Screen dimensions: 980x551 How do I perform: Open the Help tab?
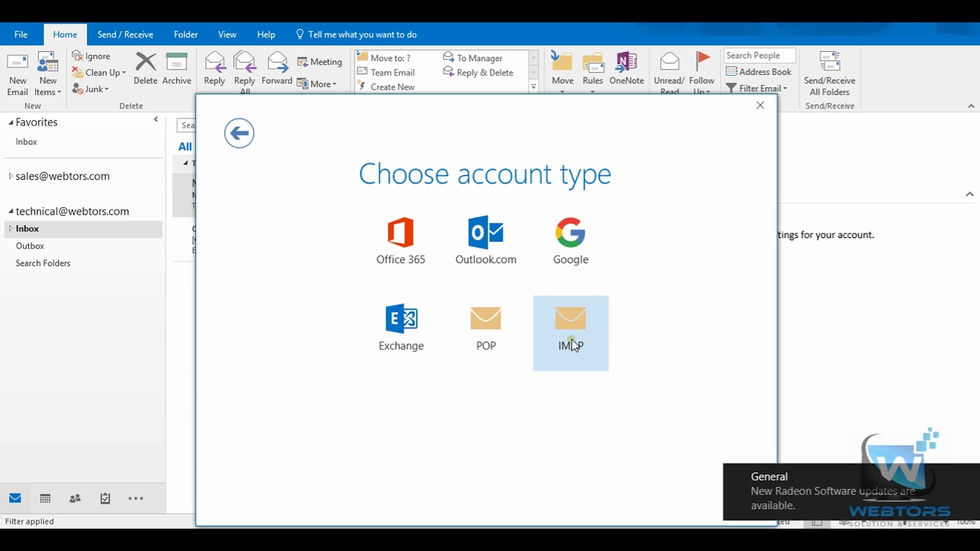[266, 34]
